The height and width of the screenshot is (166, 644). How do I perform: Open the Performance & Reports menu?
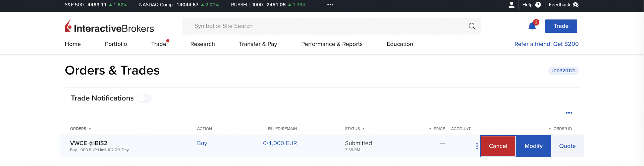point(332,44)
